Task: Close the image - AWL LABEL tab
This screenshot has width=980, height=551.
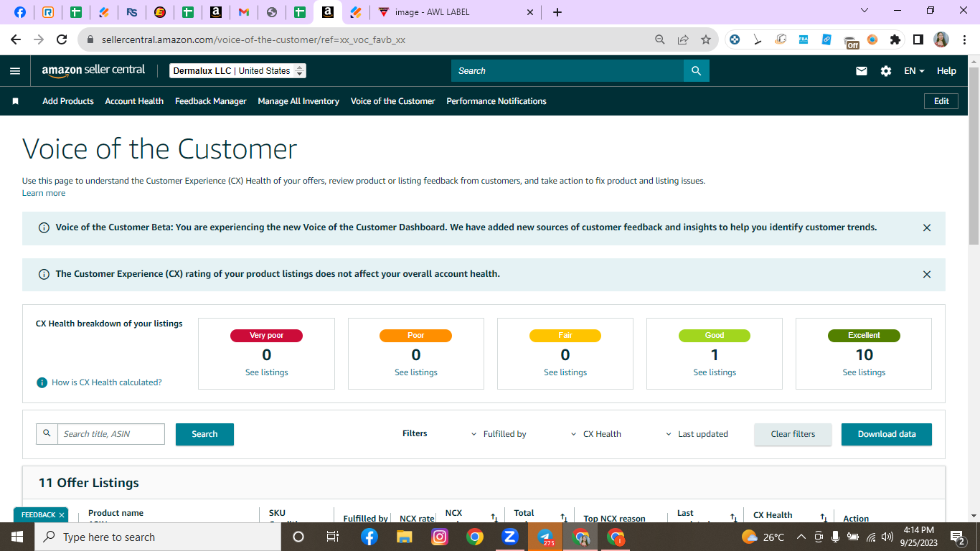Action: [530, 12]
